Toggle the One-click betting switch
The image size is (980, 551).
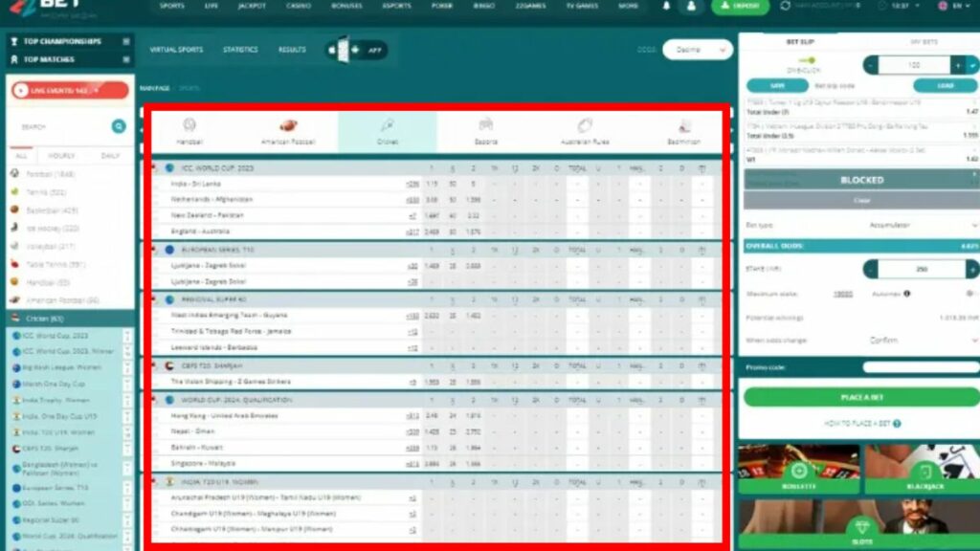coord(807,60)
